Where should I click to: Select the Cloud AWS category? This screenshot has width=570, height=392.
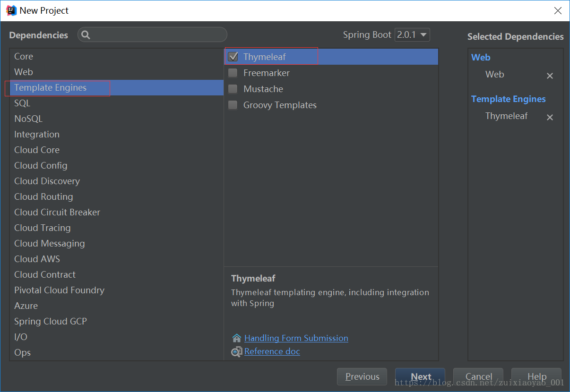[116, 259]
